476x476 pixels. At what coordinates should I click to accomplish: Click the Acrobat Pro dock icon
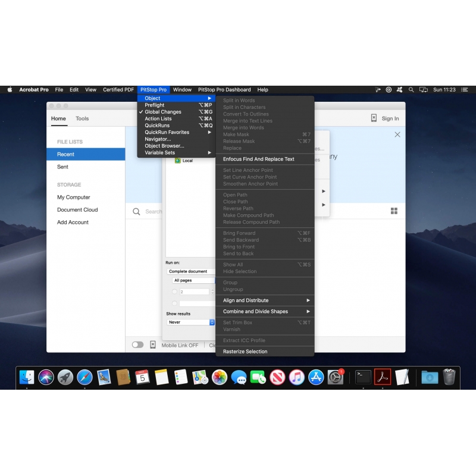click(x=383, y=377)
